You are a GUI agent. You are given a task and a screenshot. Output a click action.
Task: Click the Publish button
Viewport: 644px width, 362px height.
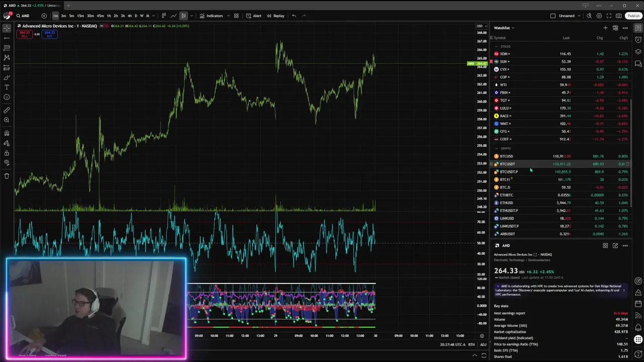(633, 16)
